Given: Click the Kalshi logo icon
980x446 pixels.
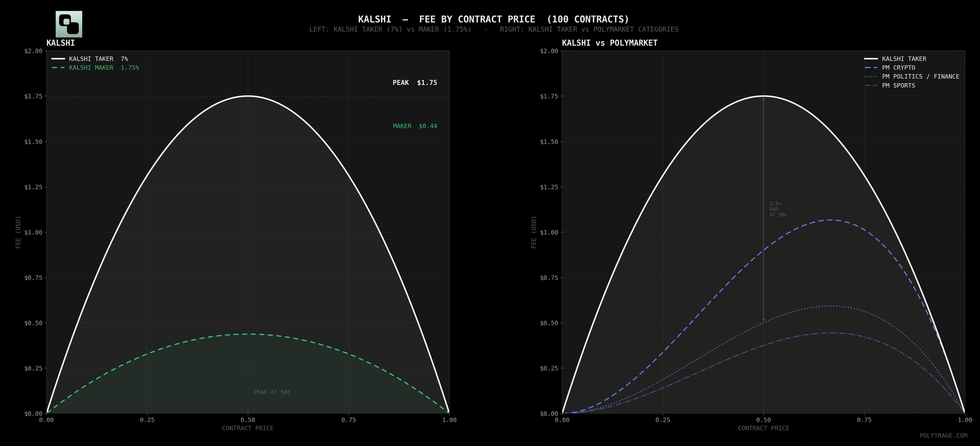Looking at the screenshot, I should point(69,24).
